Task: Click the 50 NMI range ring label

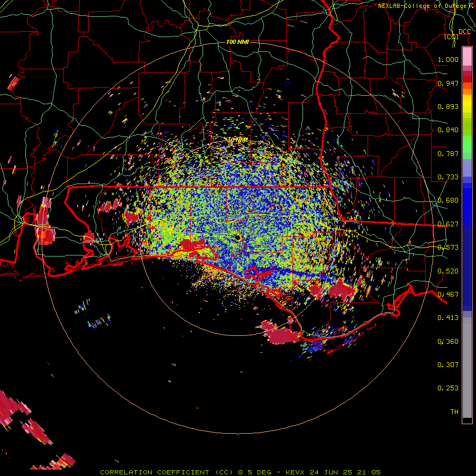Action: tap(237, 140)
